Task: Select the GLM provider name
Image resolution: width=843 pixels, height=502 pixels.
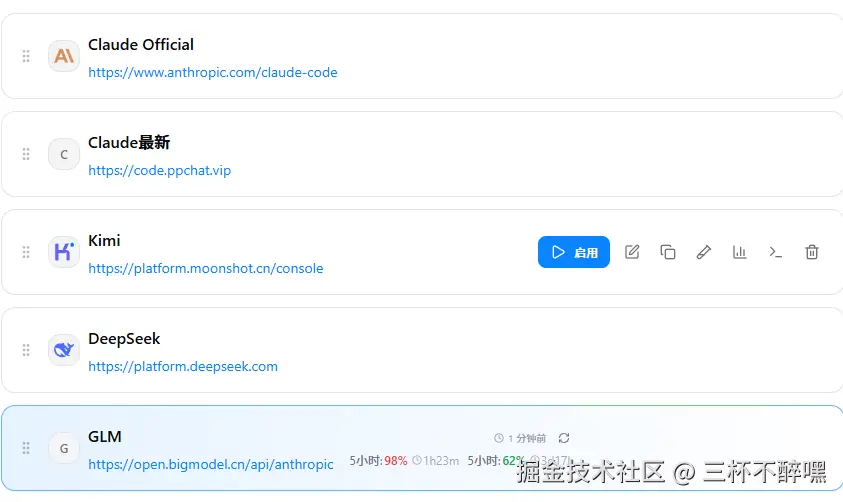Action: 105,436
